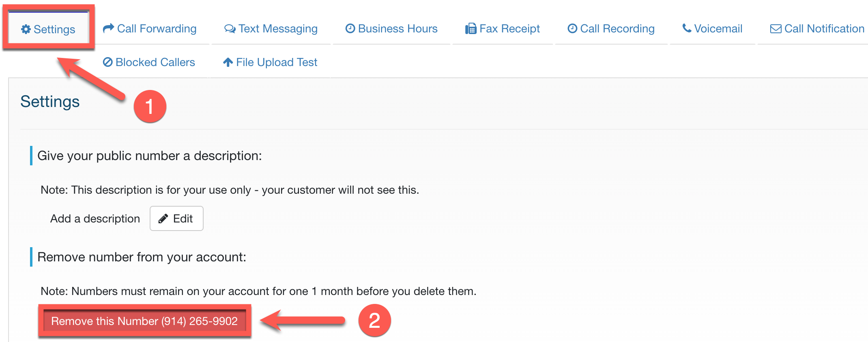
Task: Click Remove this Number (914) 265-9902
Action: (144, 321)
